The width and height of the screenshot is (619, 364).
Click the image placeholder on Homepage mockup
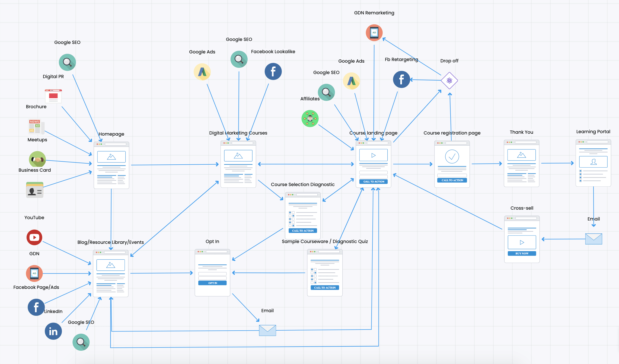pyautogui.click(x=111, y=157)
